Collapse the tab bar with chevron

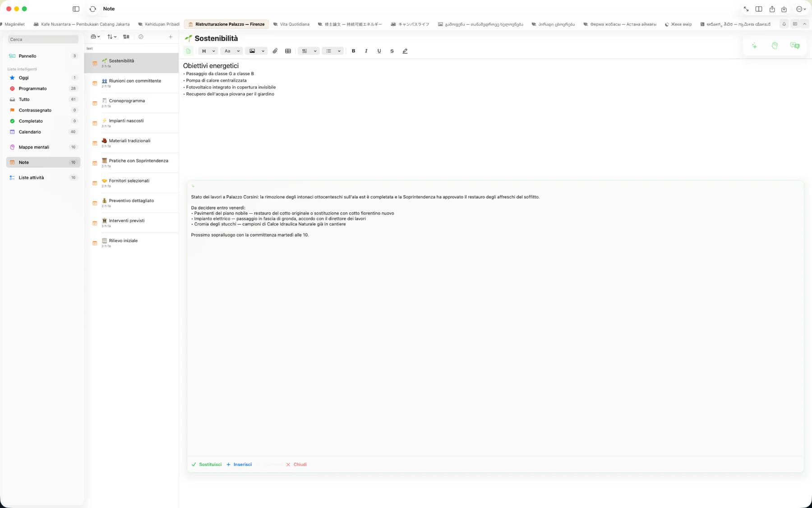point(804,24)
